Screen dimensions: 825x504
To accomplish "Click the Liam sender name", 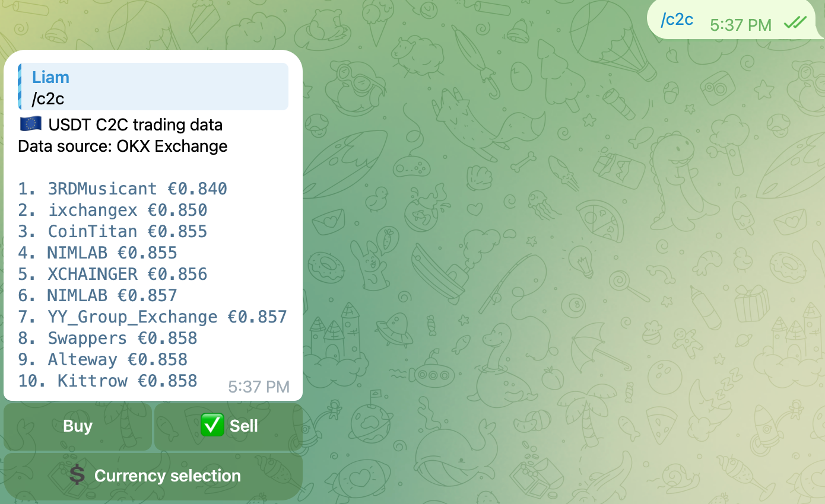I will (50, 77).
